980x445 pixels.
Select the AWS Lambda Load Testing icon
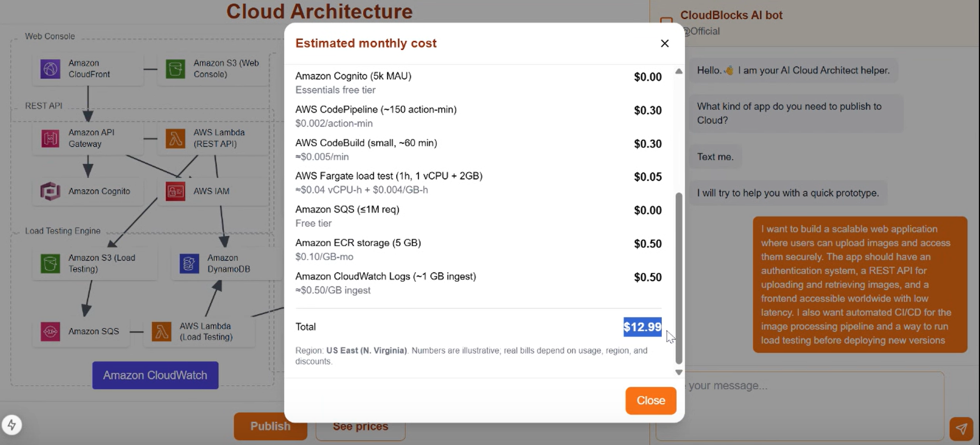pyautogui.click(x=161, y=331)
